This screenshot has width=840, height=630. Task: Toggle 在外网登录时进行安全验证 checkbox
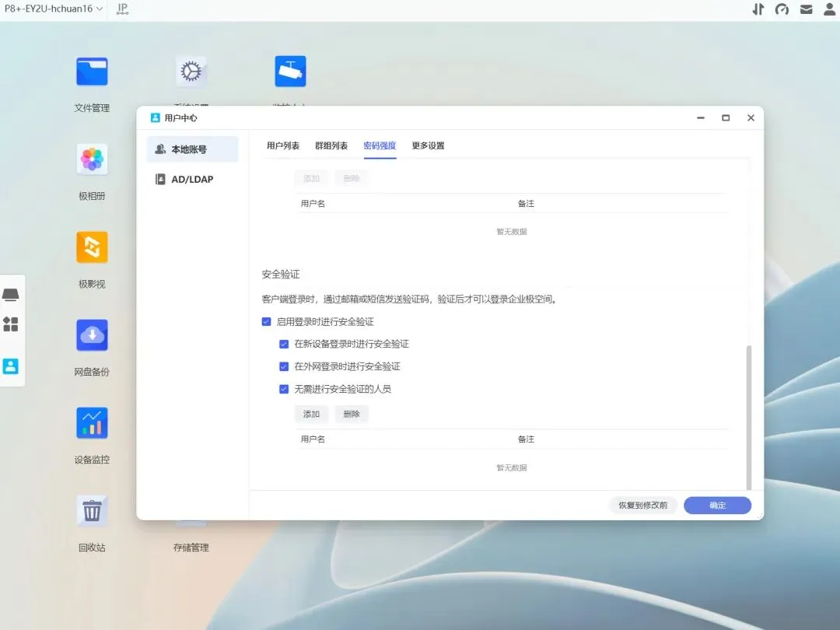tap(284, 366)
